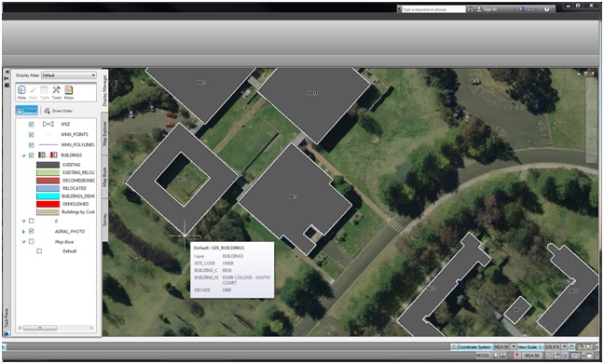The height and width of the screenshot is (364, 604).
Task: Click the layer stack icon in status bar
Action: (x=581, y=347)
